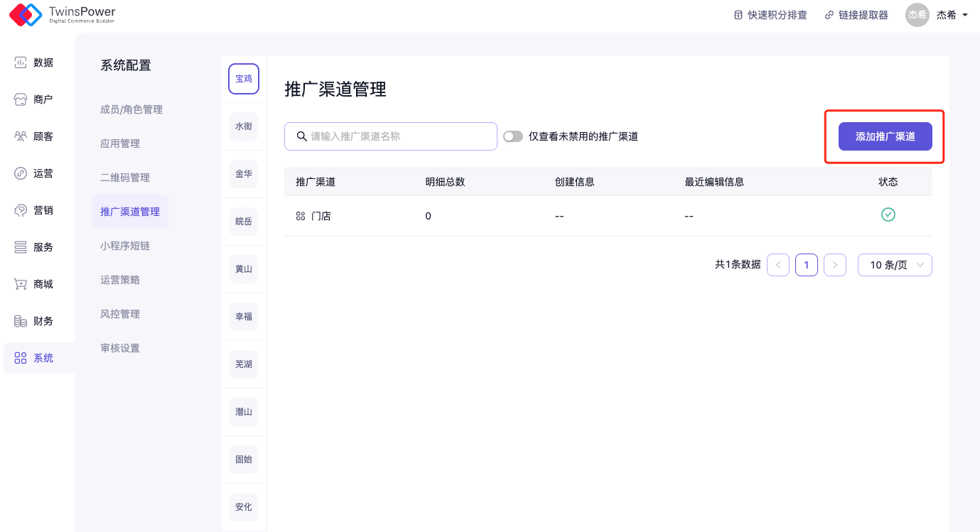The height and width of the screenshot is (532, 980).
Task: Click the 请输入推广渠道名称 search field
Action: [398, 136]
